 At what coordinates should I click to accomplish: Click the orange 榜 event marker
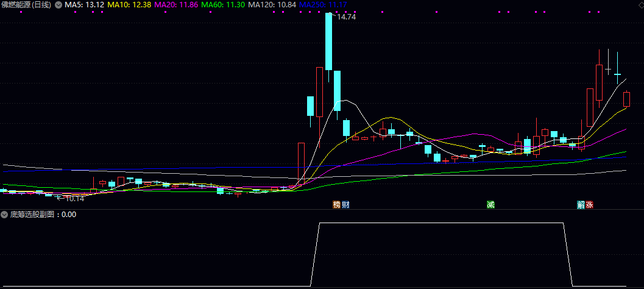pyautogui.click(x=336, y=204)
